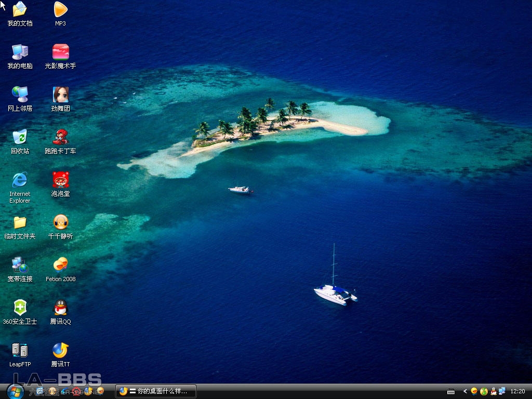532x399 pixels.
Task: Select the 劲舞团 game icon
Action: (x=60, y=95)
